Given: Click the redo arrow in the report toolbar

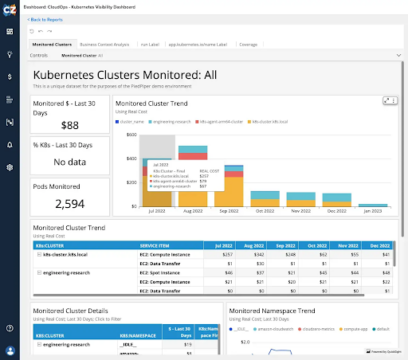Looking at the screenshot, I should (49, 31).
